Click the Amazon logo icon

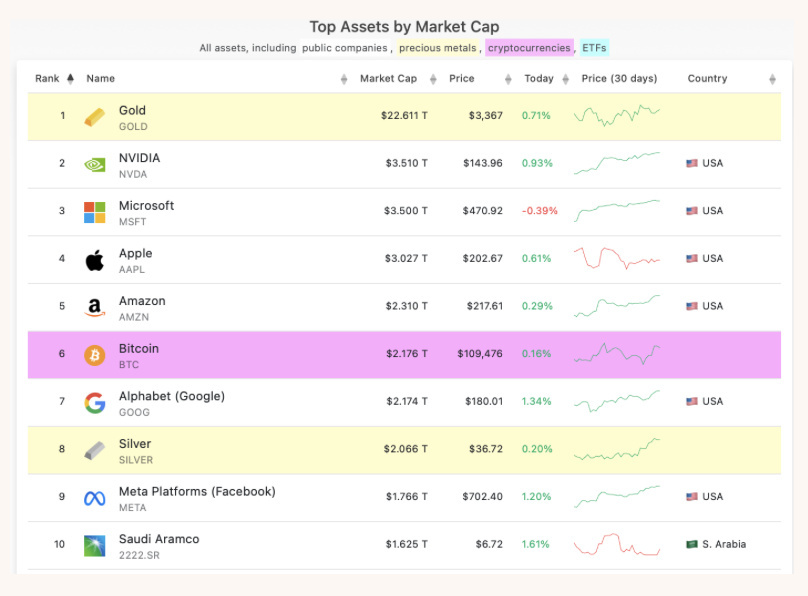(x=94, y=308)
